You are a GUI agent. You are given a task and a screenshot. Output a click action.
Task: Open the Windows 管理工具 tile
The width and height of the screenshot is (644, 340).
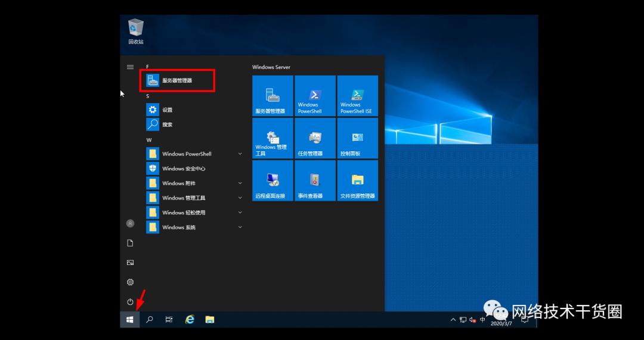point(273,138)
